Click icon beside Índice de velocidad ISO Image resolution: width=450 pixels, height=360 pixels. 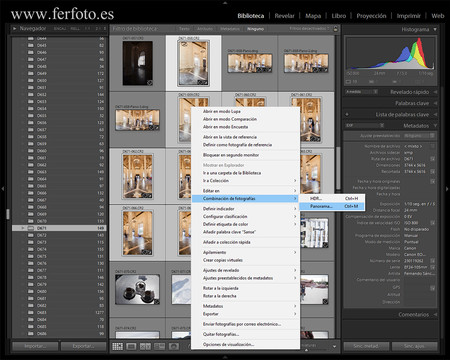pos(433,223)
